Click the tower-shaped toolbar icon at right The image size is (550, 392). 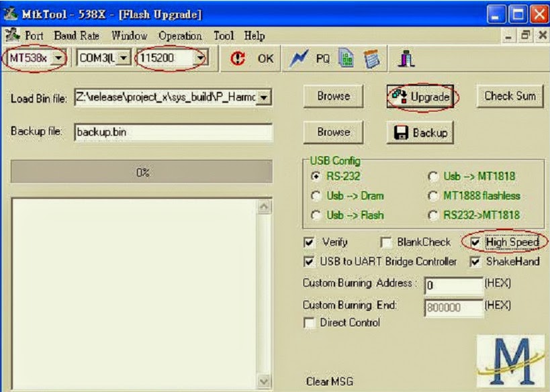coord(406,58)
